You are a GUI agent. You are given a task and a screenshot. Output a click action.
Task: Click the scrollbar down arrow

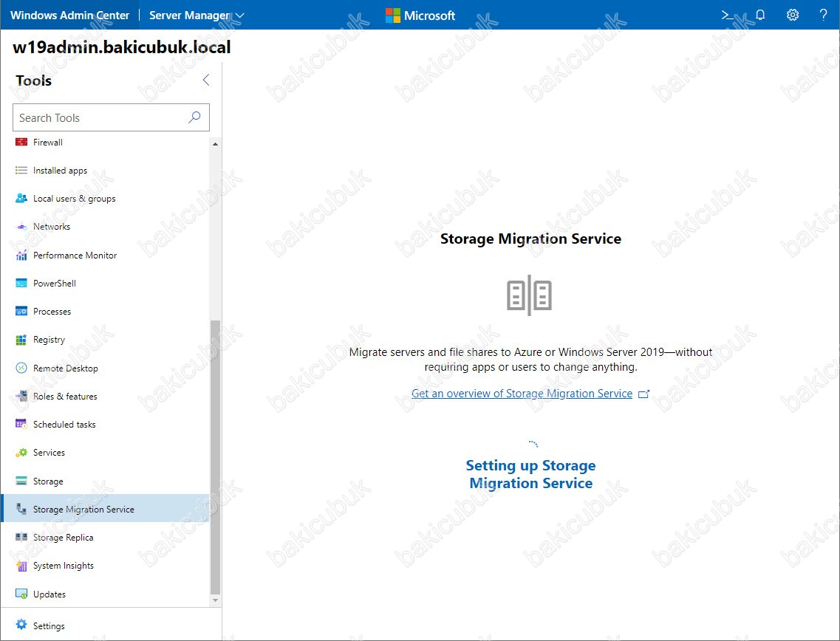pyautogui.click(x=216, y=600)
